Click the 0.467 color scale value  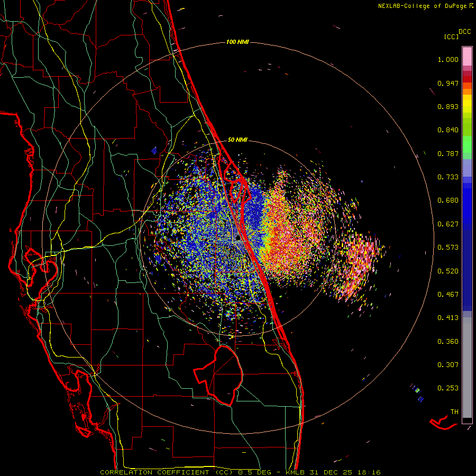[x=448, y=295]
